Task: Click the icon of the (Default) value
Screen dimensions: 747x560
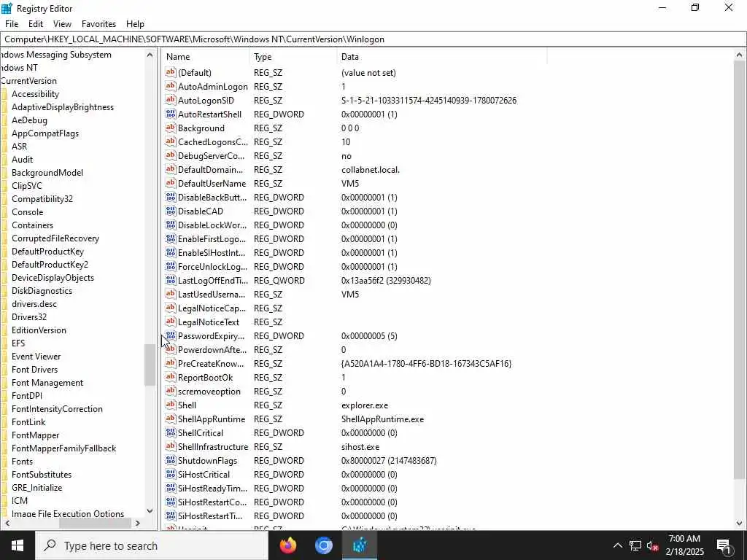Action: click(x=170, y=72)
